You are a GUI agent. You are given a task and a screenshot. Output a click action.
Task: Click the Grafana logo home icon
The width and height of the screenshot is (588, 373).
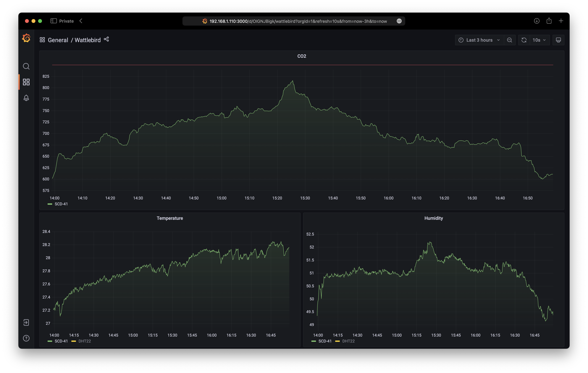[26, 38]
